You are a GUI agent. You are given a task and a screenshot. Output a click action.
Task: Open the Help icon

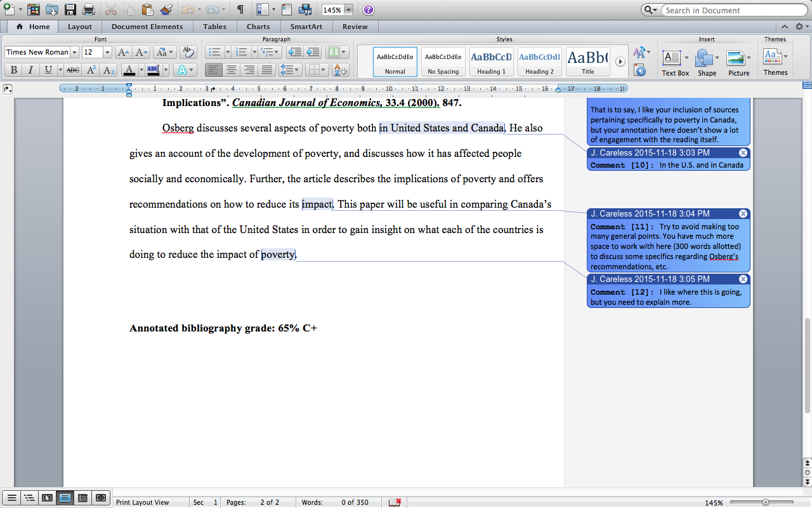point(369,10)
